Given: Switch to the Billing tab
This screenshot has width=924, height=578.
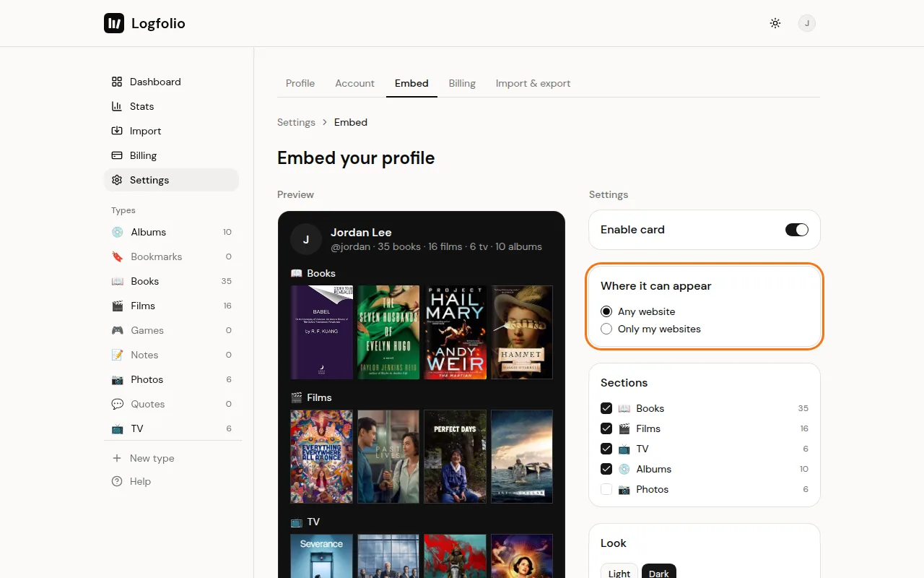Looking at the screenshot, I should [x=462, y=83].
